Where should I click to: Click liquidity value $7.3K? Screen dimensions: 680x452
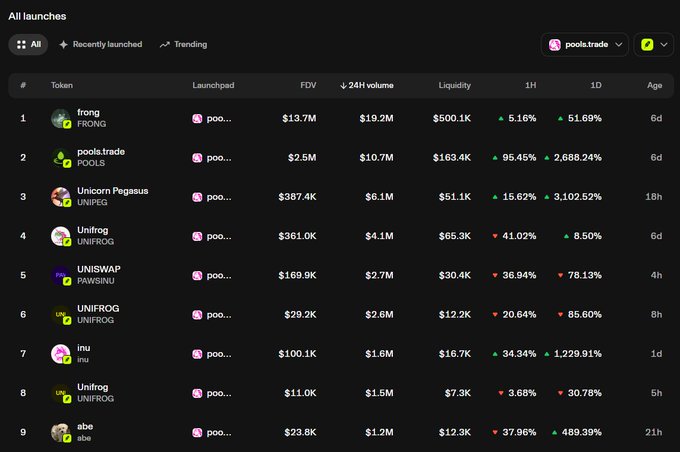coord(458,393)
